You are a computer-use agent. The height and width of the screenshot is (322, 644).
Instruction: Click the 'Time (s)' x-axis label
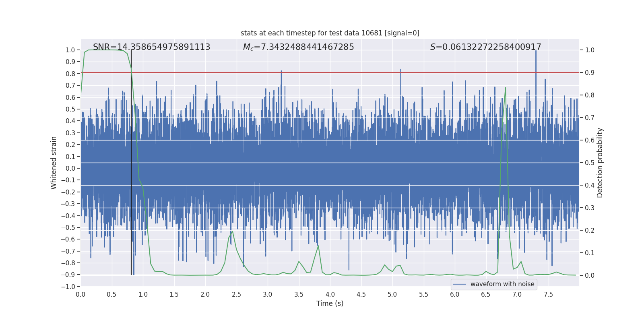pos(330,303)
